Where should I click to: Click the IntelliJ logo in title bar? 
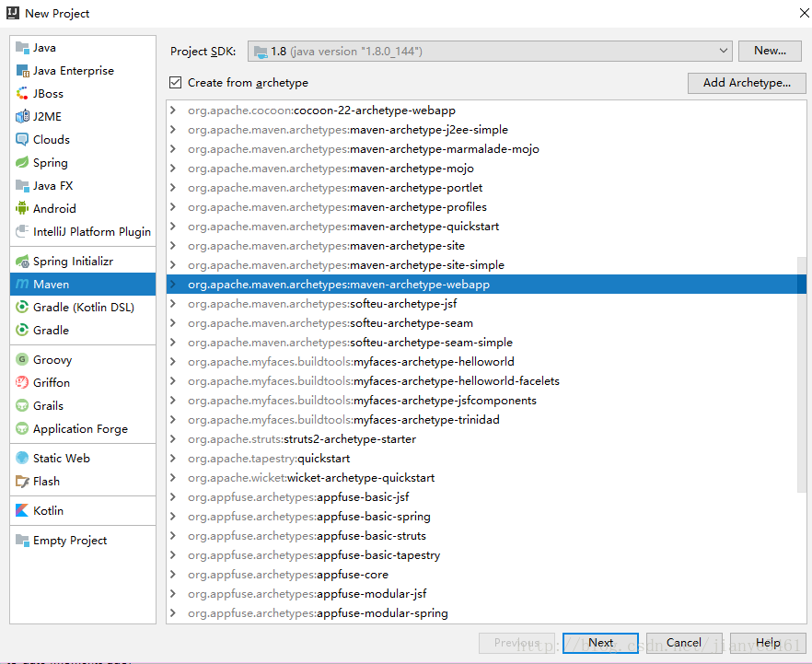[x=13, y=13]
